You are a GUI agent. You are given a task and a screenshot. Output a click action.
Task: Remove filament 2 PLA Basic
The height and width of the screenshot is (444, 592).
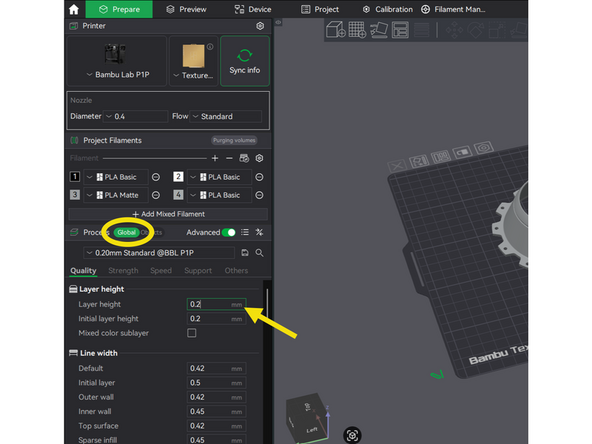[259, 177]
